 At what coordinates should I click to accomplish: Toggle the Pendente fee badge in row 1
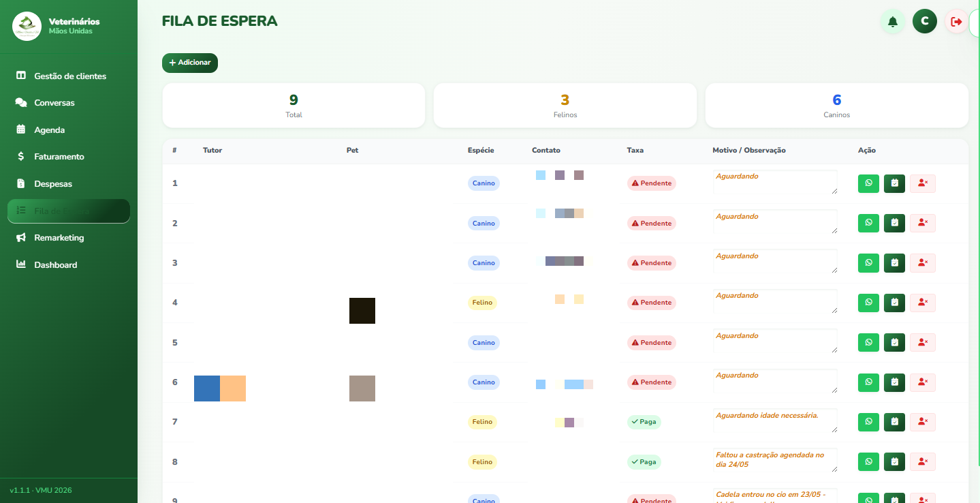coord(651,183)
